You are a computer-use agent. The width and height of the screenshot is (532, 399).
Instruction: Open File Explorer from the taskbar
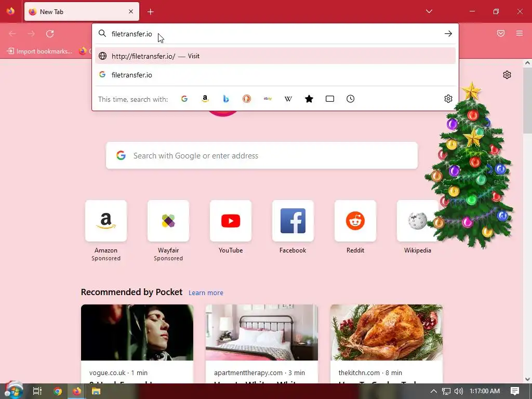tap(96, 391)
